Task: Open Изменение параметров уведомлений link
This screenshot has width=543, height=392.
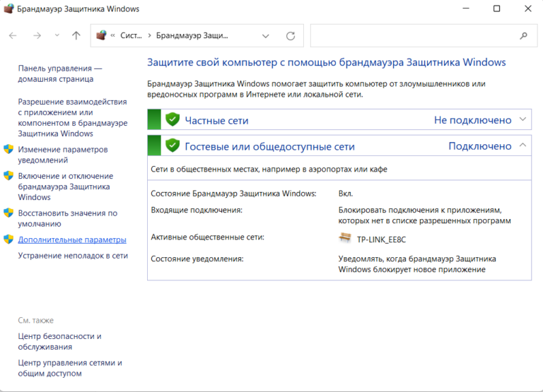Action: pyautogui.click(x=63, y=155)
